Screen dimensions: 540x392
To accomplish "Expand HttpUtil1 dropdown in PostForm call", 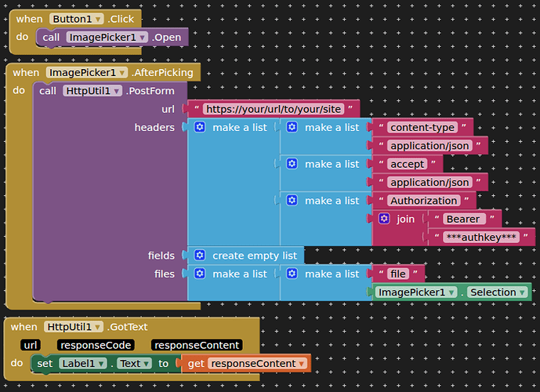I will [x=118, y=91].
